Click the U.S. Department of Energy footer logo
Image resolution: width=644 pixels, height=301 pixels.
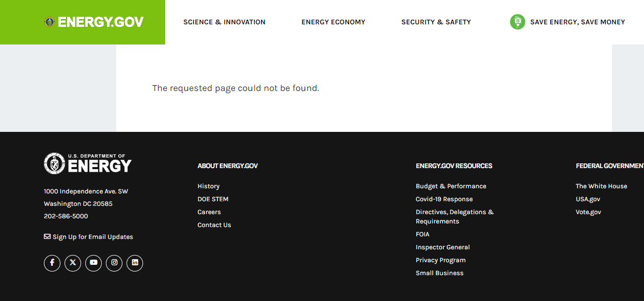88,163
